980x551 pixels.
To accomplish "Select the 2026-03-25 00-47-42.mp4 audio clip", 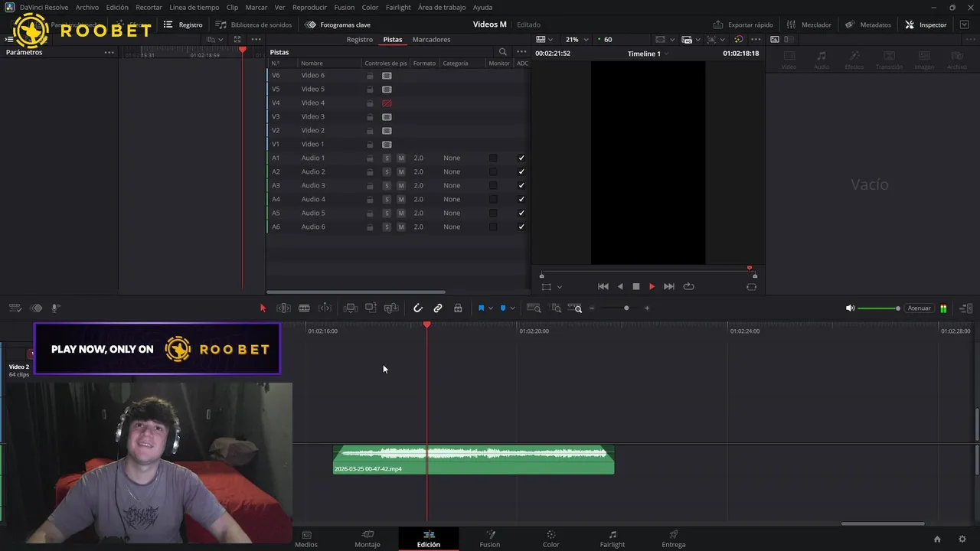I will [473, 460].
